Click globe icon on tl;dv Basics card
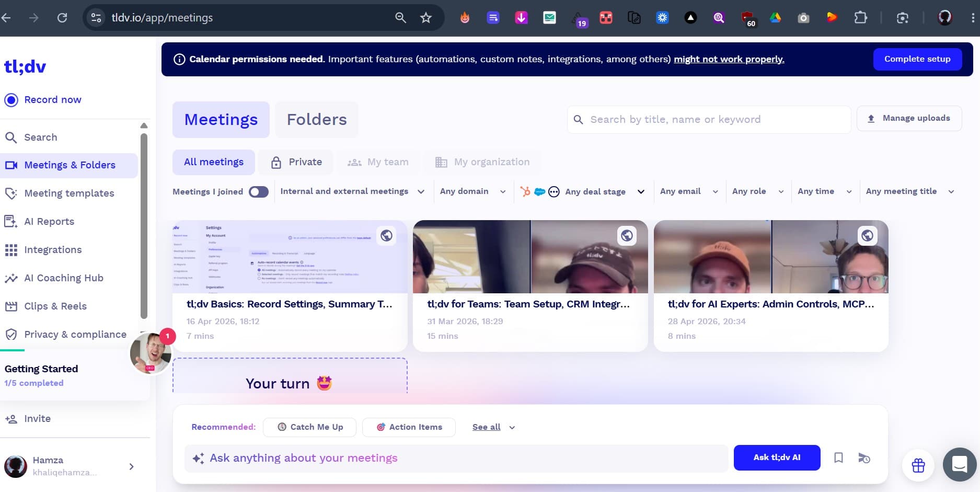The height and width of the screenshot is (492, 980). 386,236
